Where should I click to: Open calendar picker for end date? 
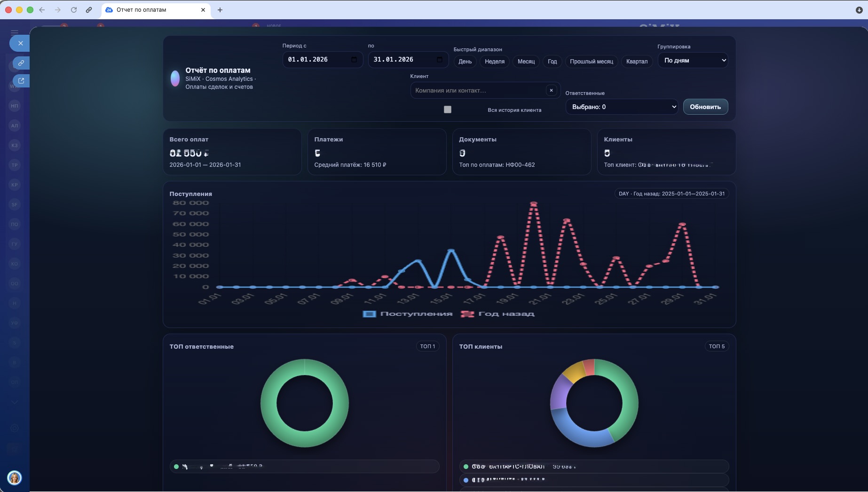pos(440,60)
